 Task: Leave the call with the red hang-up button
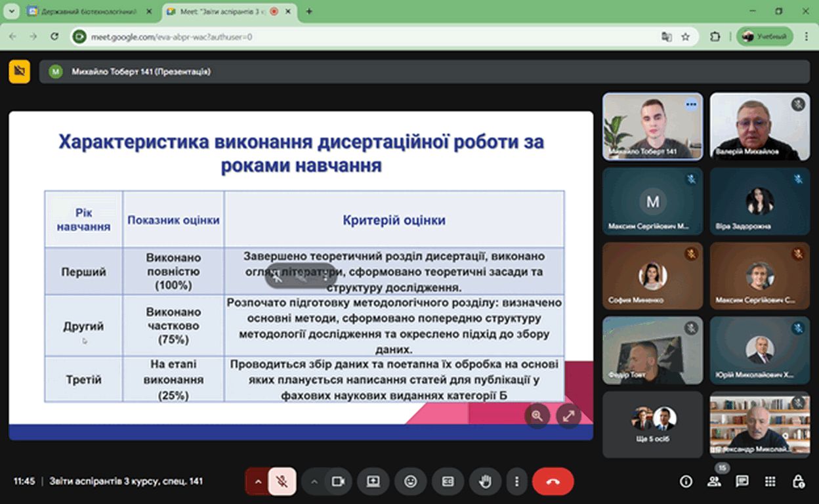coord(553,482)
